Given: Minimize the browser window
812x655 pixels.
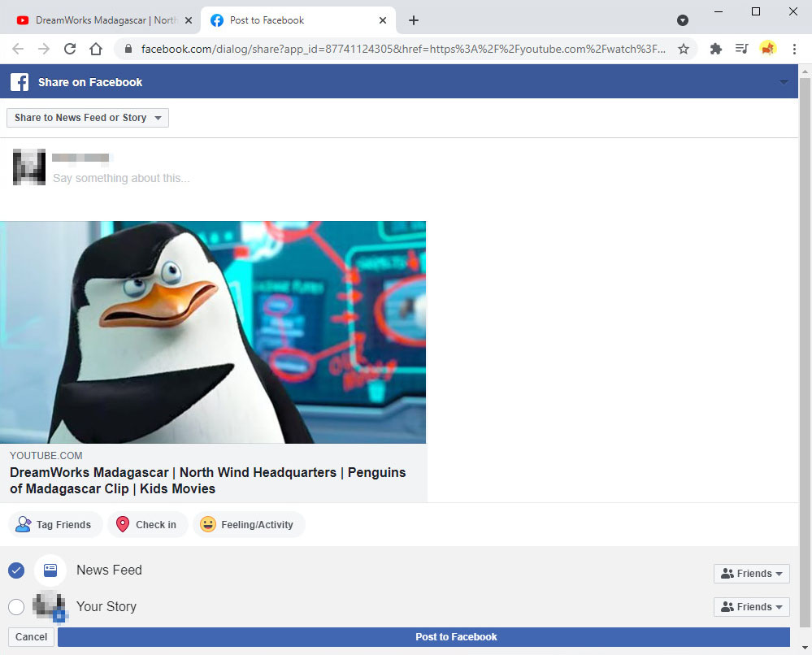Looking at the screenshot, I should tap(719, 11).
